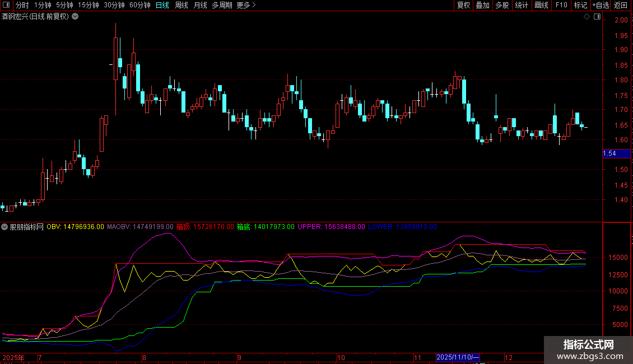This screenshot has height=364, width=633.
Task: Toggle the right side panel icon
Action: tap(597, 17)
